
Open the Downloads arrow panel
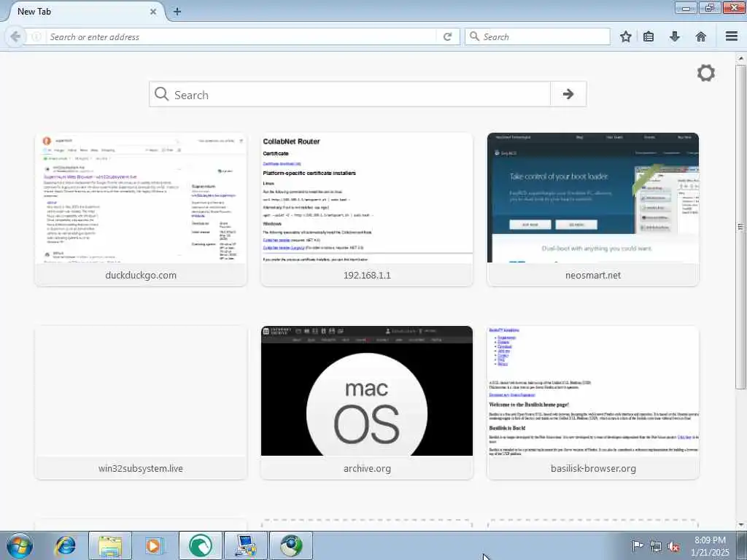click(x=675, y=36)
